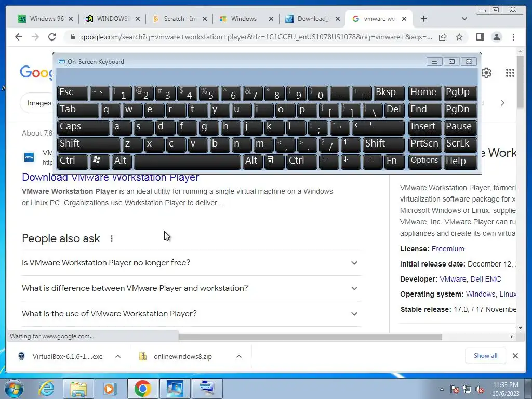Click the On-Screen Keyboard taskbar icon

coord(207,389)
